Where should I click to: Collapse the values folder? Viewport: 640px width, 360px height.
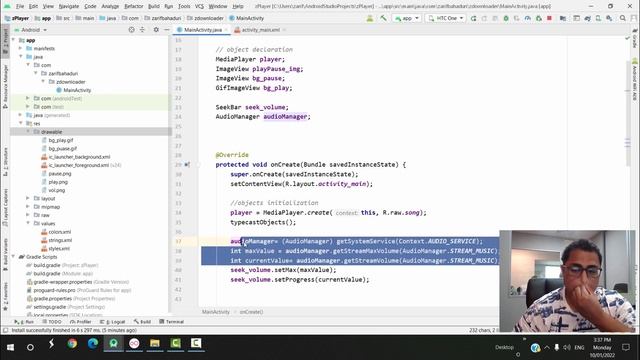pos(28,223)
